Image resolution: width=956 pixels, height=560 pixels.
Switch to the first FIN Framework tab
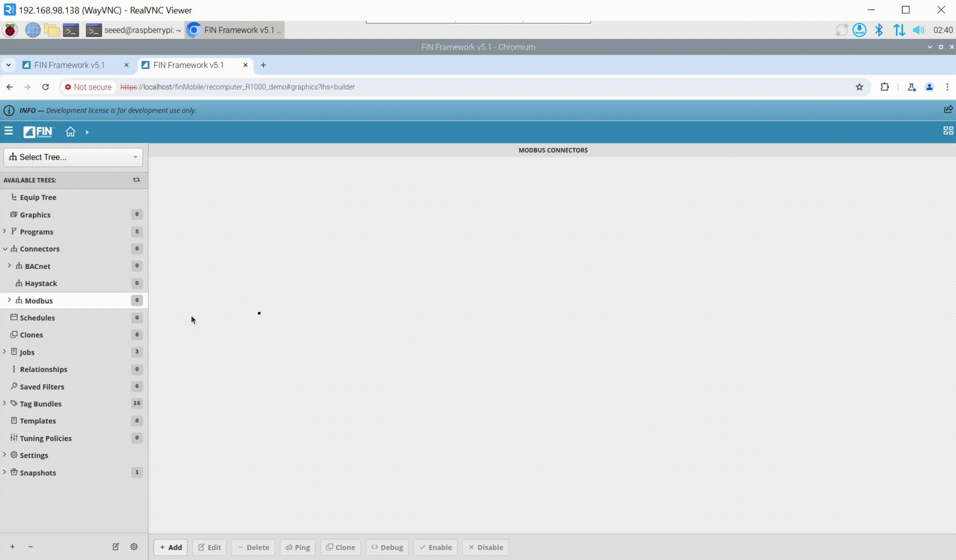[70, 65]
